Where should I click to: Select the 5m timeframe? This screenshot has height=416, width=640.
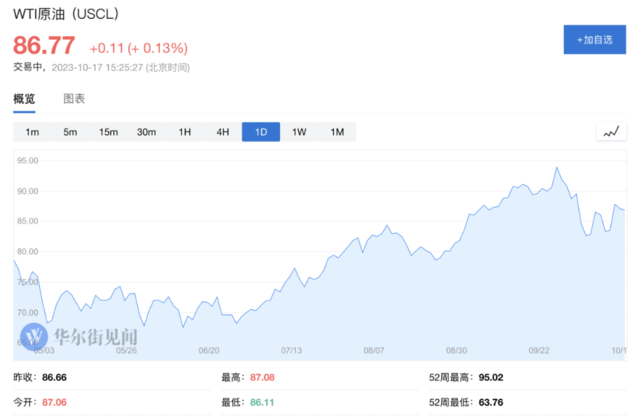(x=70, y=132)
